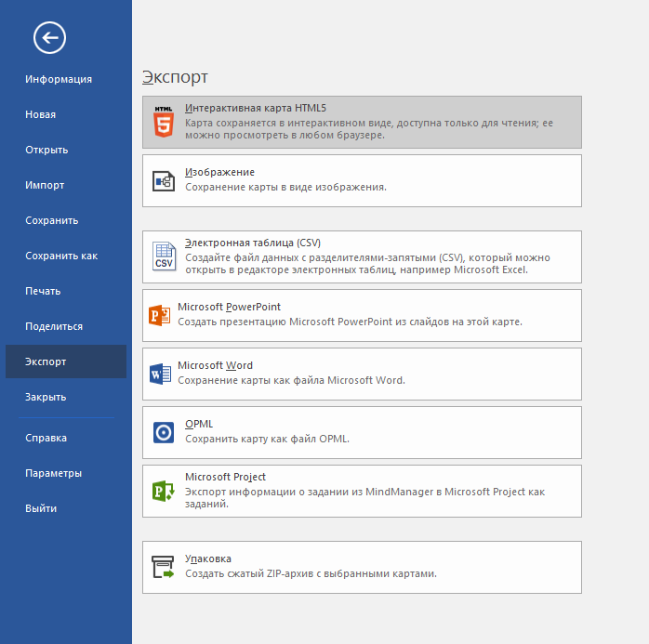The width and height of the screenshot is (649, 644).
Task: Select Новая in the sidebar
Action: pos(41,114)
